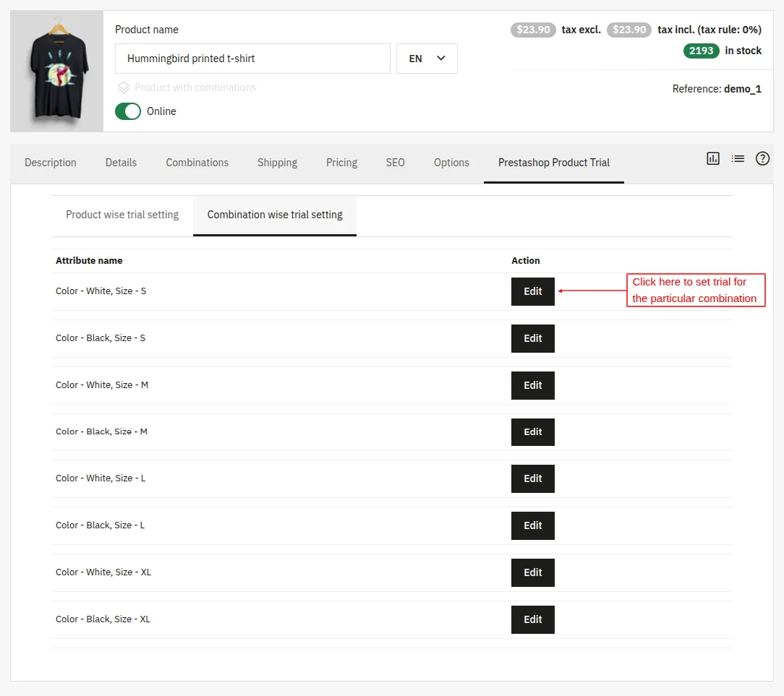Click the $23.90 tax incl. price badge
The width and height of the screenshot is (784, 696).
(629, 30)
